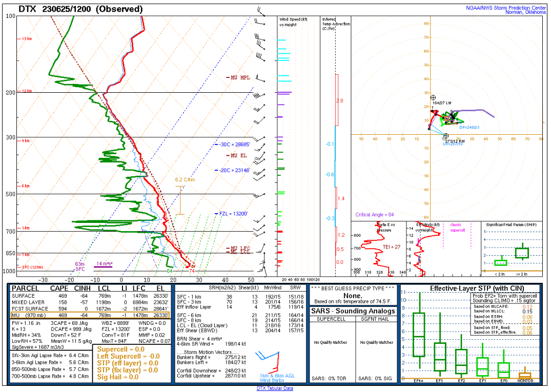Click the green '< 2 in' SHIP box
The height and width of the screenshot is (392, 551).
coord(501,262)
